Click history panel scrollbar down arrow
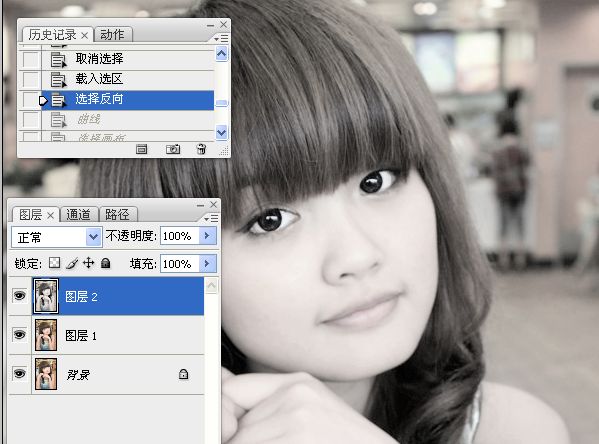 coord(222,132)
